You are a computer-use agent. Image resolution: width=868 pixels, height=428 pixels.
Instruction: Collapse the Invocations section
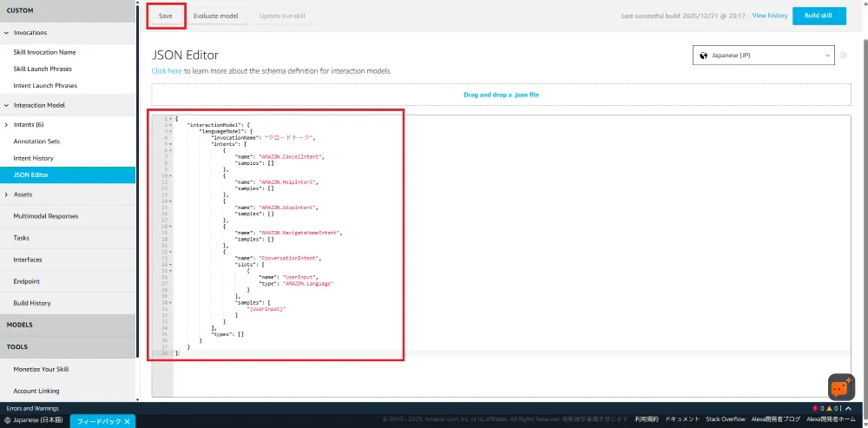click(7, 33)
